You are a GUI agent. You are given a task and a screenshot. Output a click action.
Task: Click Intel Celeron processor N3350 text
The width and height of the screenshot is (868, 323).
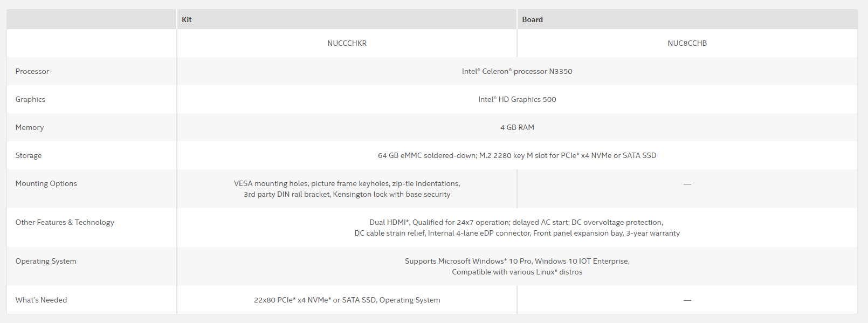[517, 71]
